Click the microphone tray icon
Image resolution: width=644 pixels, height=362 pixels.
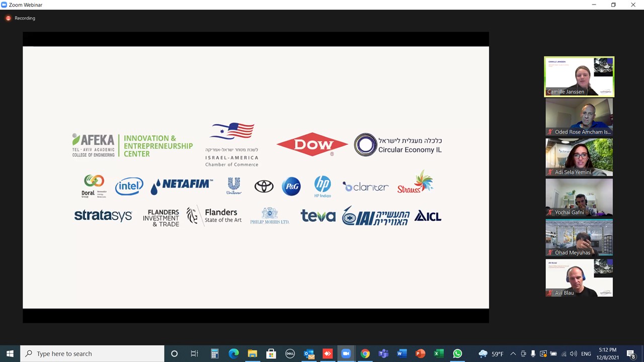pyautogui.click(x=533, y=353)
